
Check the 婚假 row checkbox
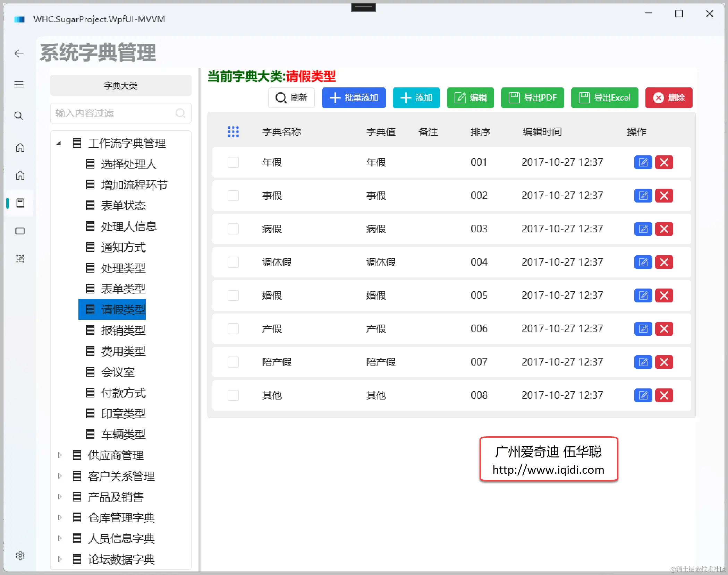[233, 295]
